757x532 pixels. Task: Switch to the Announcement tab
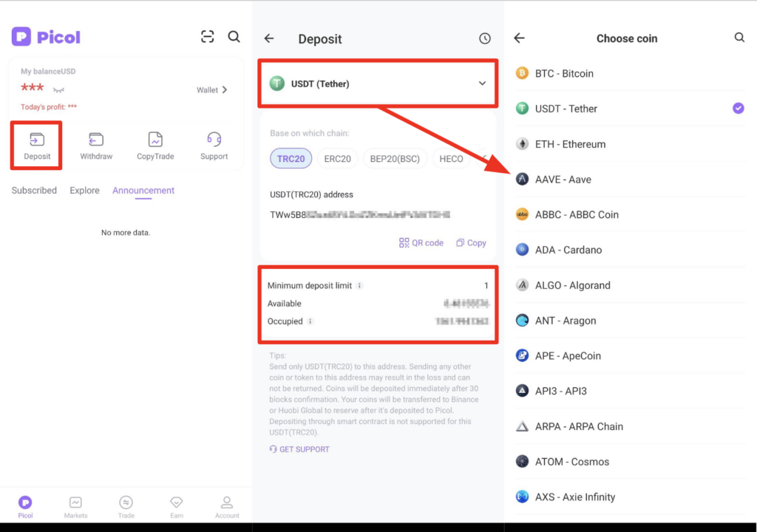[x=143, y=190]
